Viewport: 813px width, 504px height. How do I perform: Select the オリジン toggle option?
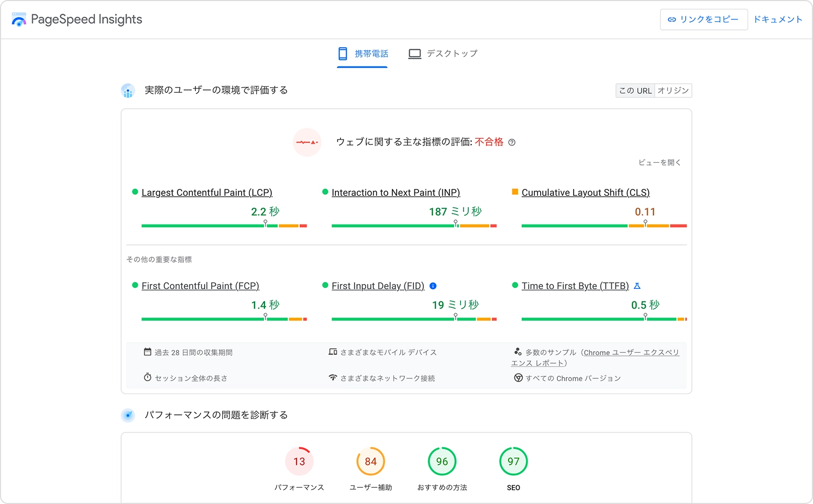click(673, 91)
